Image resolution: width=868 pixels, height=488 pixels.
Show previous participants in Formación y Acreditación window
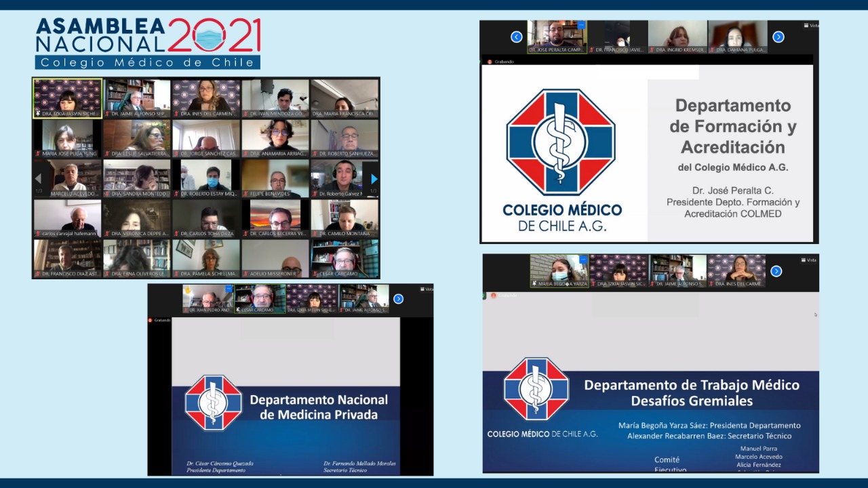point(517,37)
